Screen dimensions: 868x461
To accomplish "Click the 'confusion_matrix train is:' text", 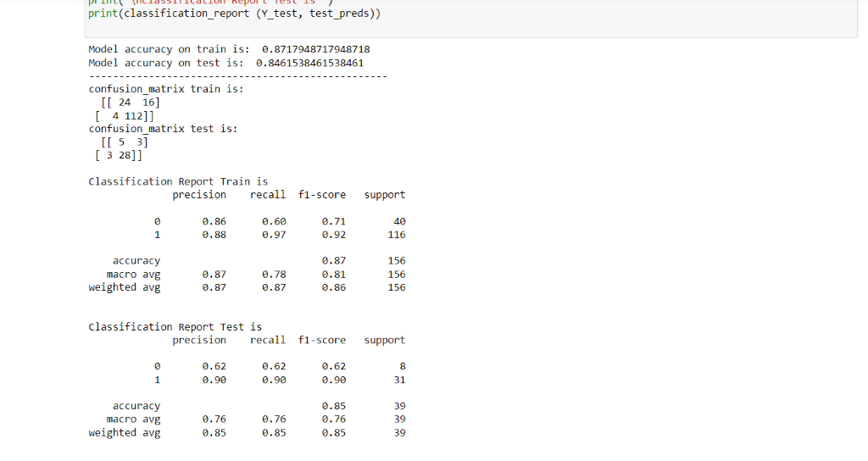I will [166, 89].
